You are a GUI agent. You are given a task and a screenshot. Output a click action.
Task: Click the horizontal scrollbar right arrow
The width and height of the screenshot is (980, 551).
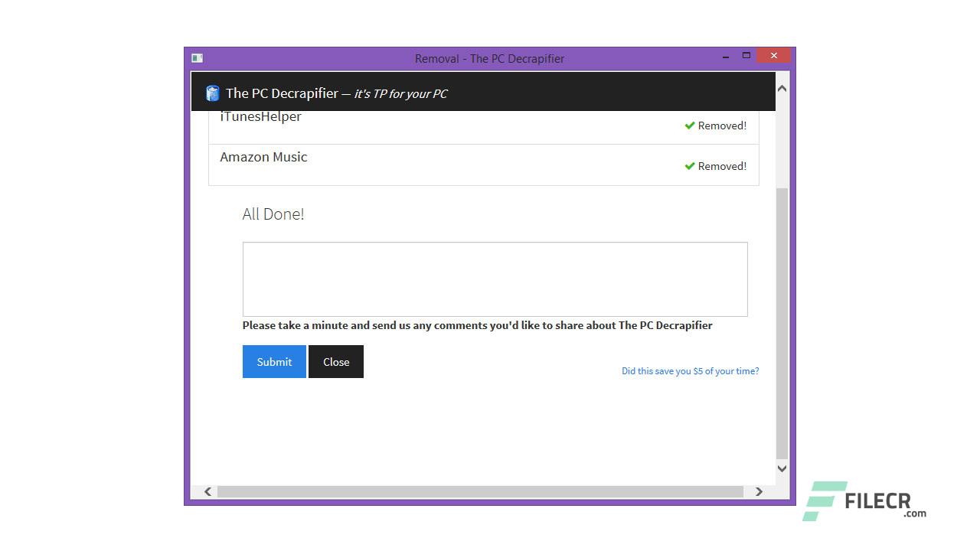759,491
